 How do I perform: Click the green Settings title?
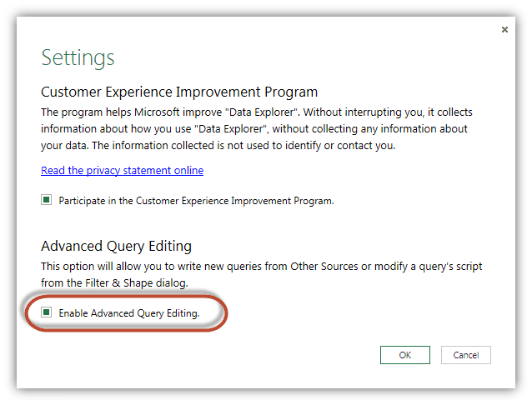(78, 57)
